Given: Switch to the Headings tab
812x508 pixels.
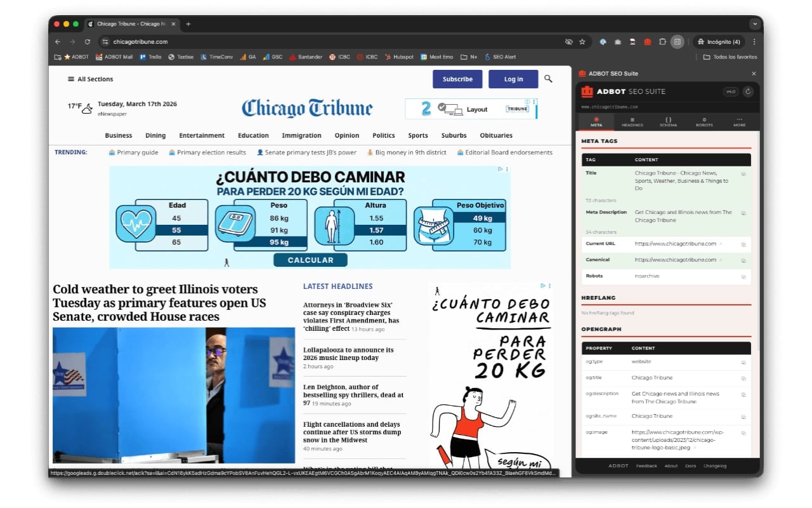Looking at the screenshot, I should pyautogui.click(x=632, y=122).
